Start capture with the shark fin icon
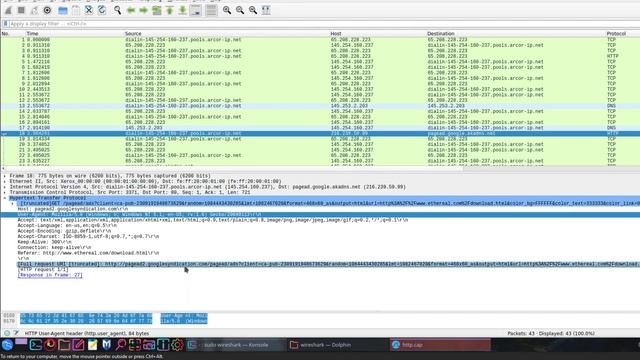 click(x=8, y=10)
